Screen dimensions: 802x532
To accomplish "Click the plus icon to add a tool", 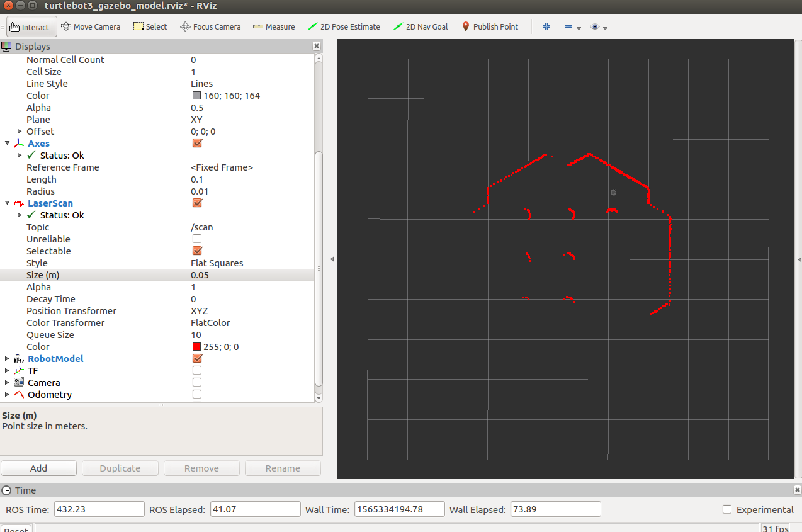I will pos(546,26).
